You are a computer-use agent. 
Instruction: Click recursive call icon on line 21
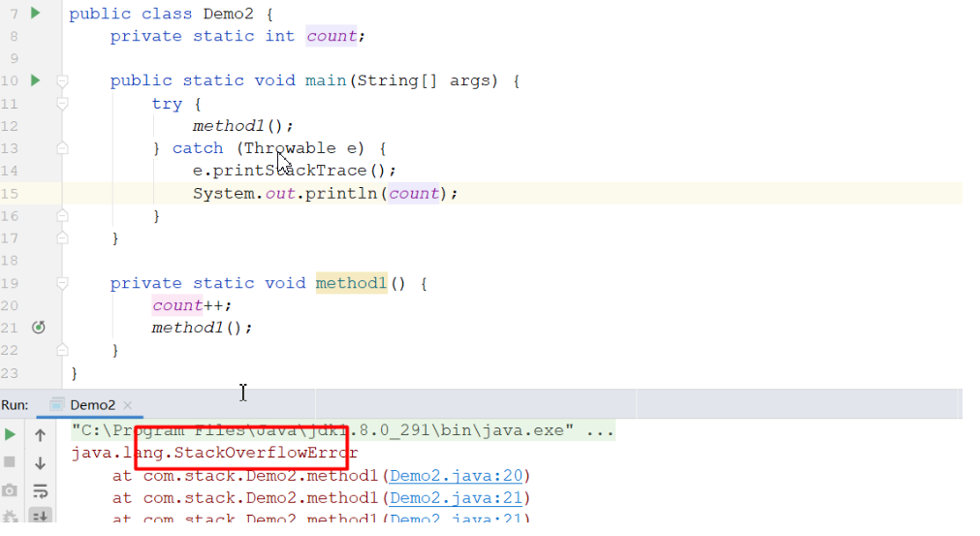coord(39,328)
